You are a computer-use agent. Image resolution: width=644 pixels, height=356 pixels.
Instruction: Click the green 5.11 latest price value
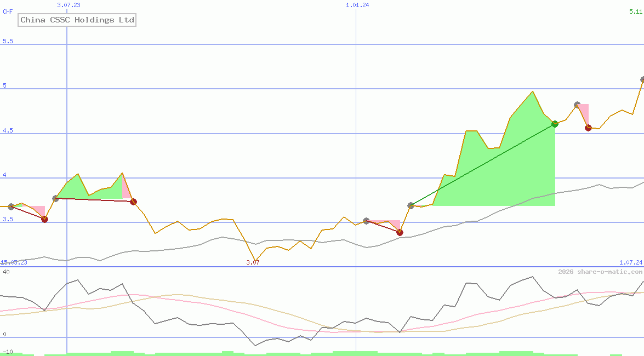click(636, 12)
